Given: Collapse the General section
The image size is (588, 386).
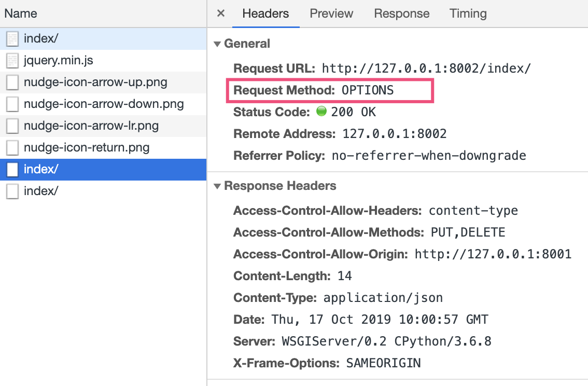Looking at the screenshot, I should click(217, 44).
